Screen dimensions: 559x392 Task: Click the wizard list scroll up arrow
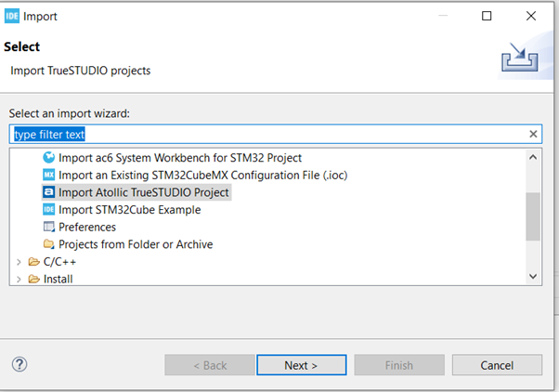[x=533, y=157]
